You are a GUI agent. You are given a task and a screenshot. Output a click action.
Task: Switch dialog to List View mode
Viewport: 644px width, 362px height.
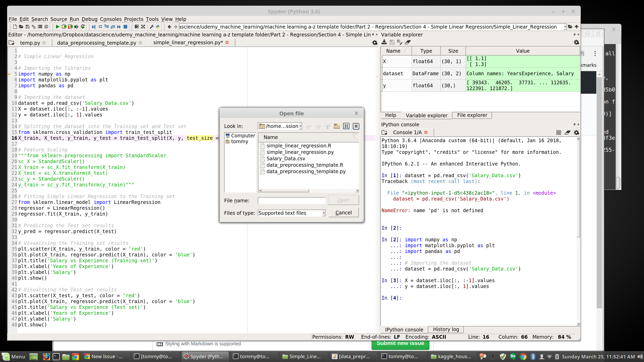pyautogui.click(x=346, y=126)
